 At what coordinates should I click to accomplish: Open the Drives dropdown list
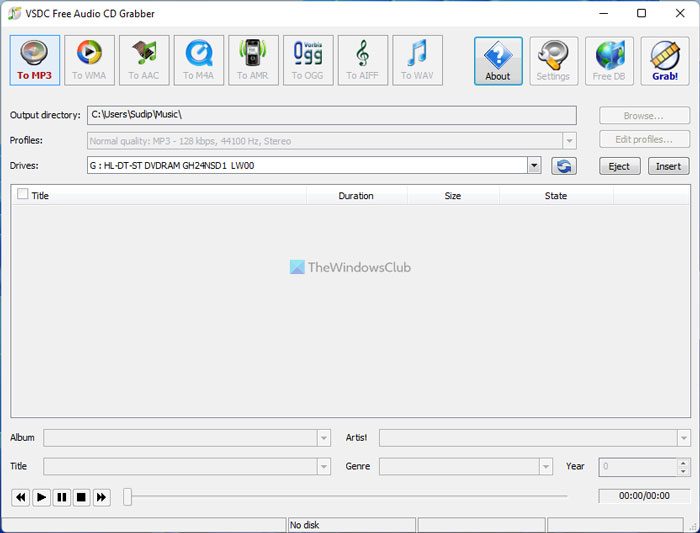pyautogui.click(x=534, y=166)
